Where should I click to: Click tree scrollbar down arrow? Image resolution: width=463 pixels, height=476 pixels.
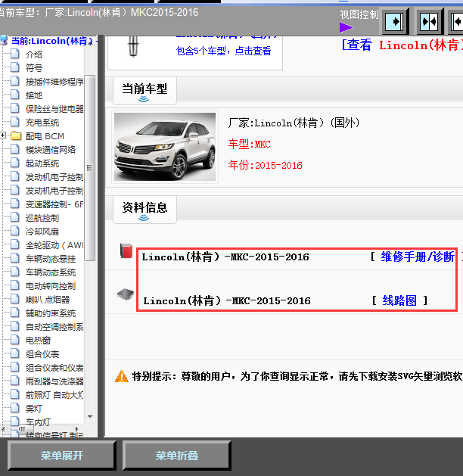click(90, 417)
